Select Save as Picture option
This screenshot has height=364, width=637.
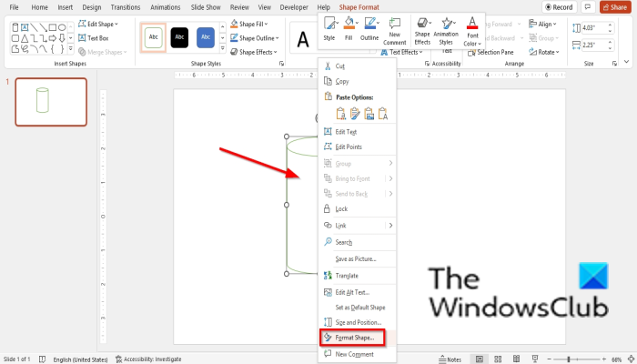(x=358, y=258)
